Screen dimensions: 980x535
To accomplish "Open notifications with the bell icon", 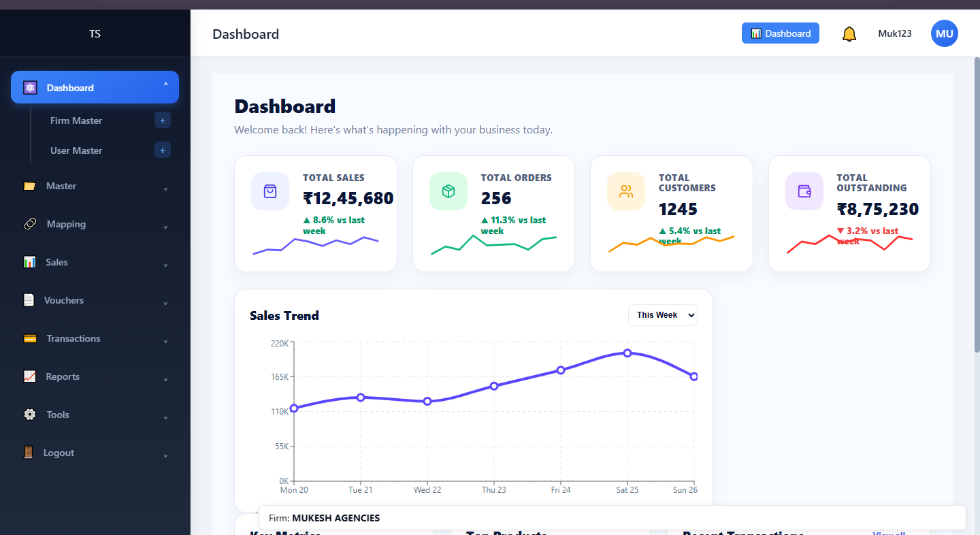I will point(849,33).
